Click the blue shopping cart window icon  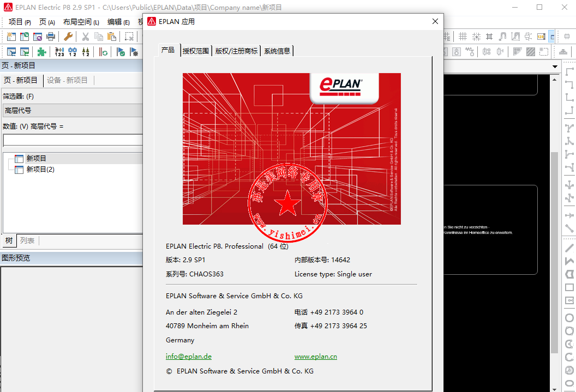pos(11,52)
